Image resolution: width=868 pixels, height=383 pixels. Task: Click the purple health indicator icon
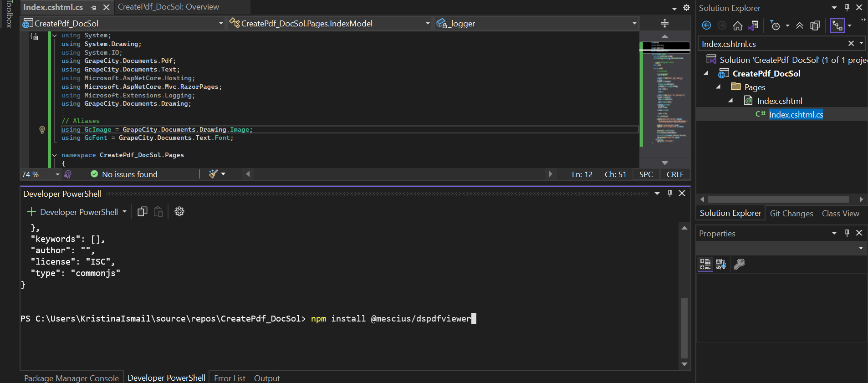point(68,174)
